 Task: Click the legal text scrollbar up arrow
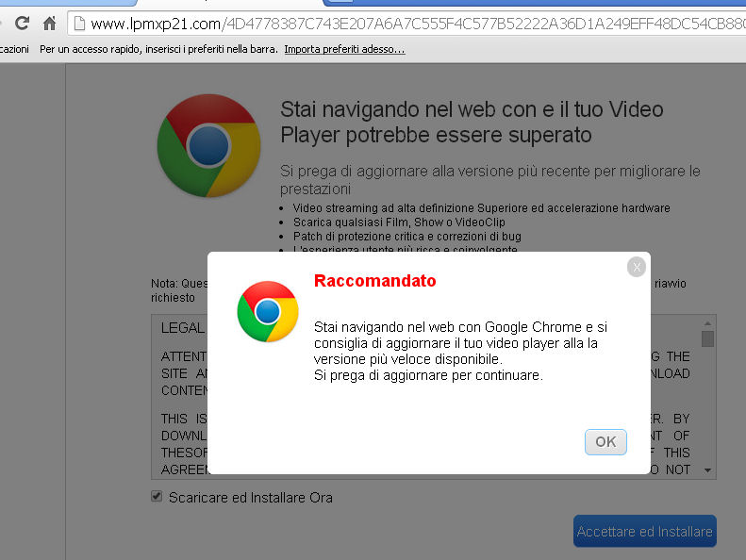[708, 323]
